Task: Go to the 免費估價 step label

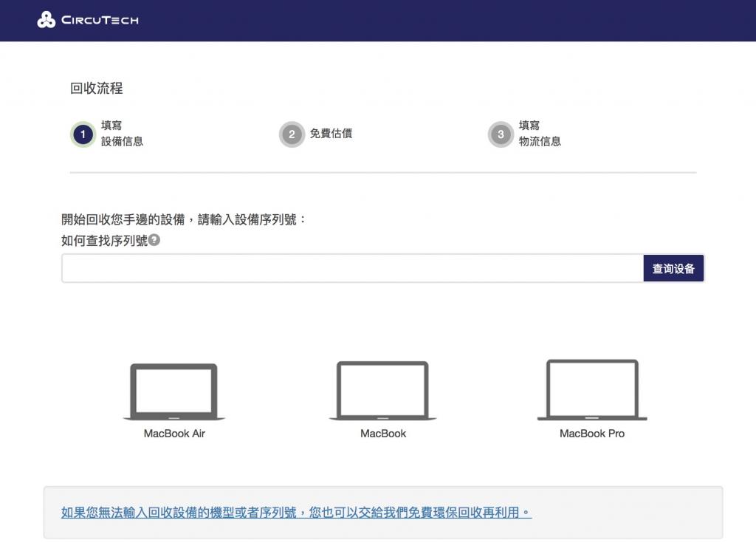Action: (331, 133)
